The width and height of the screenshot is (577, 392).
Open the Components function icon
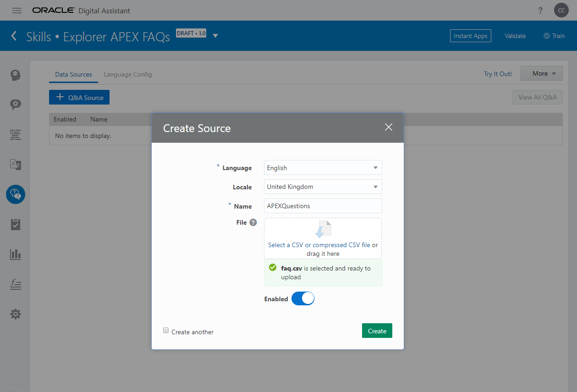tap(16, 284)
